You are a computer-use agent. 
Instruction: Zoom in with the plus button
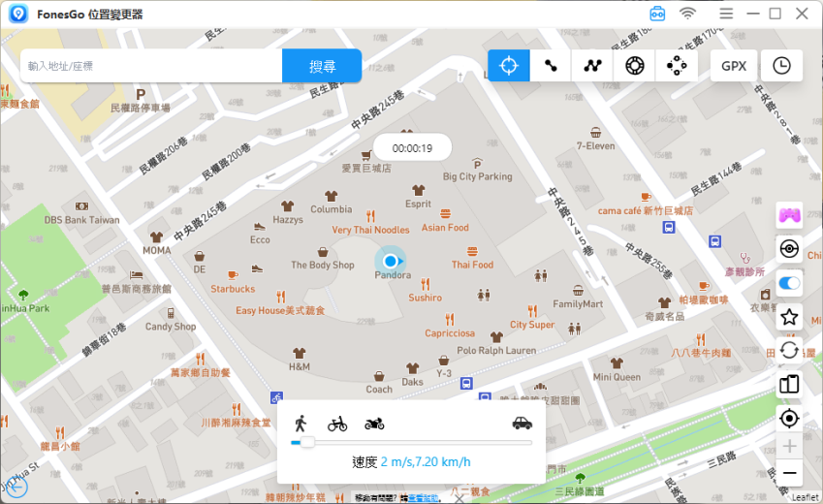point(789,446)
